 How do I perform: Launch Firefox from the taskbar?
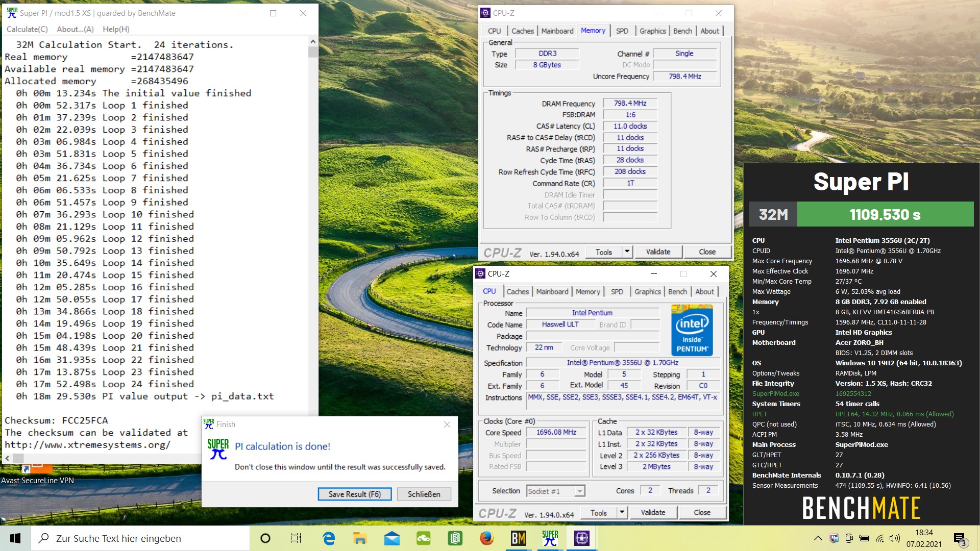486,538
